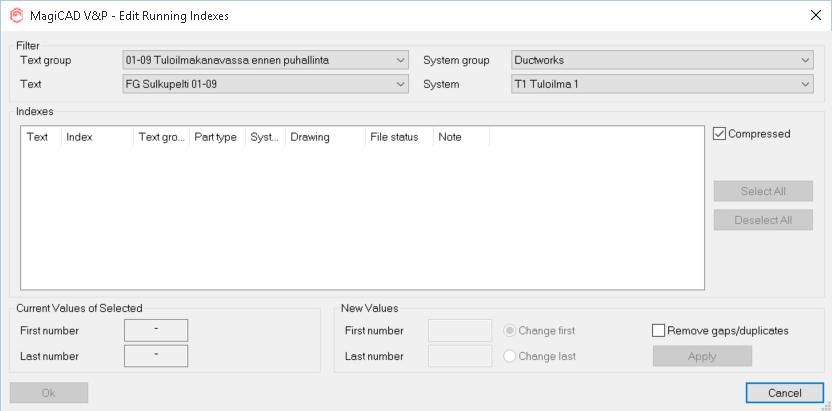Sort by the Text column header

41,137
